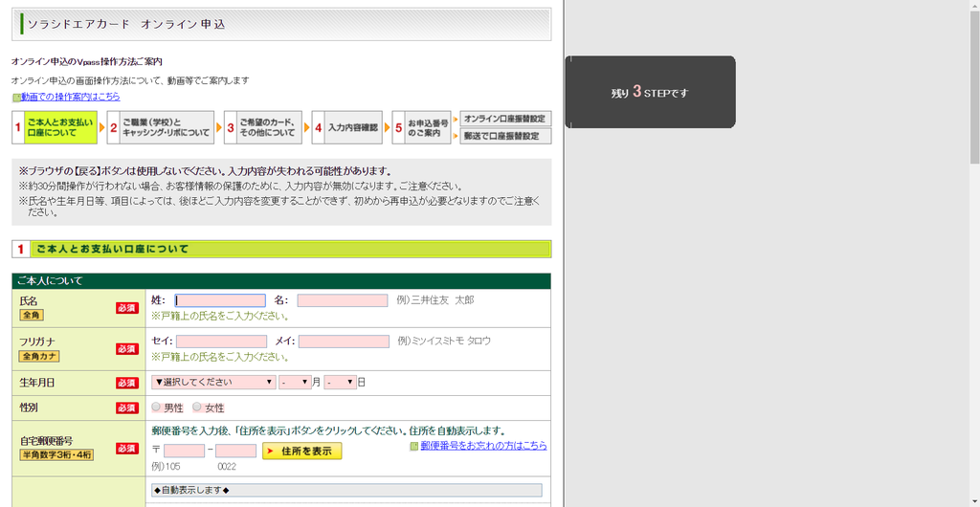
Task: Open the video operation guide link
Action: (71, 97)
